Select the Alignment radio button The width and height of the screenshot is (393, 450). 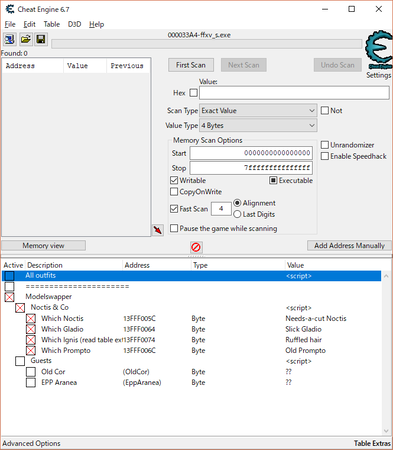(237, 203)
